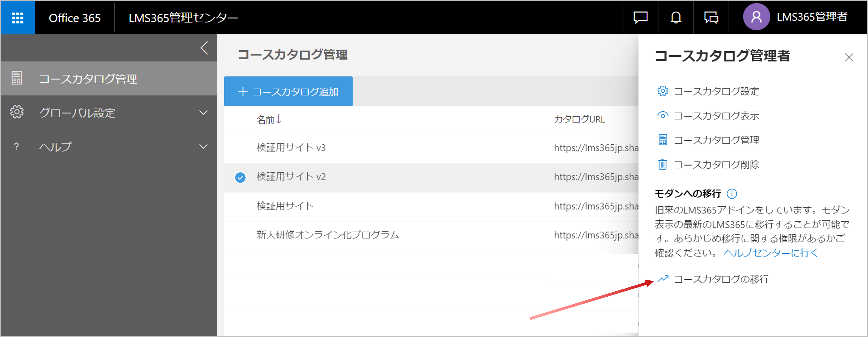Viewport: 868px width, 337px height.
Task: Click the eye icon for コースカタログ表示
Action: click(x=662, y=116)
